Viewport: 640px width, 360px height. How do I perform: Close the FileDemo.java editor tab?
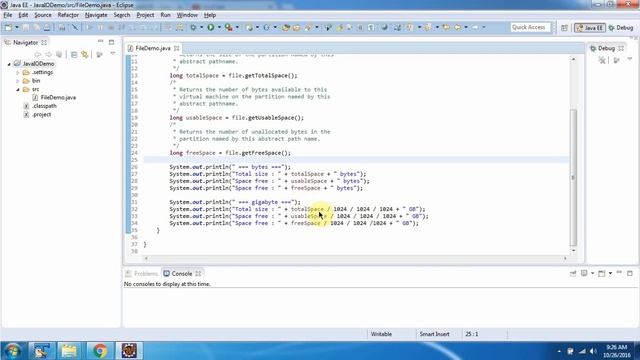pos(177,48)
